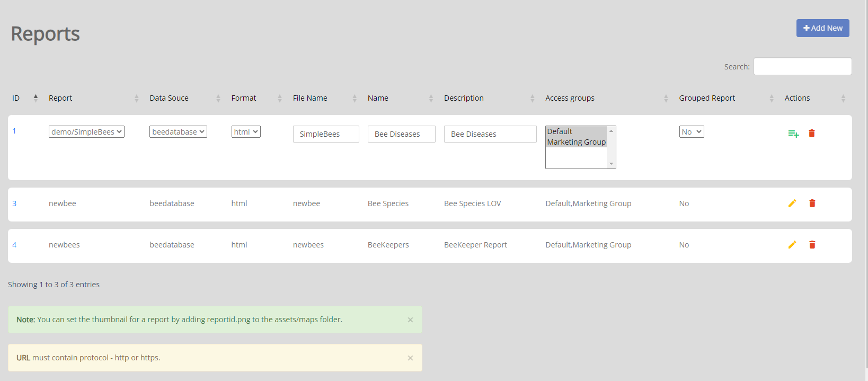
Task: Sort by the Report column
Action: (x=94, y=98)
